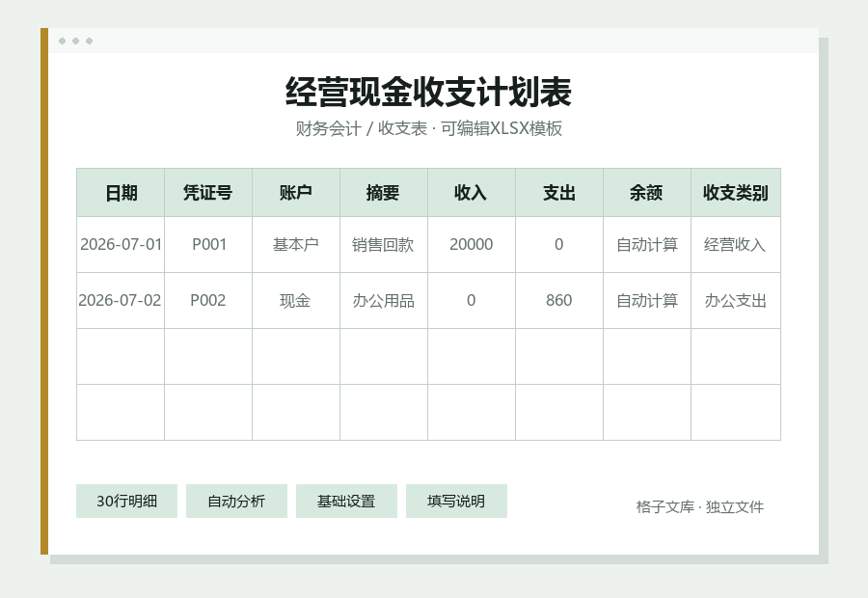Select the 余额 column header

647,193
